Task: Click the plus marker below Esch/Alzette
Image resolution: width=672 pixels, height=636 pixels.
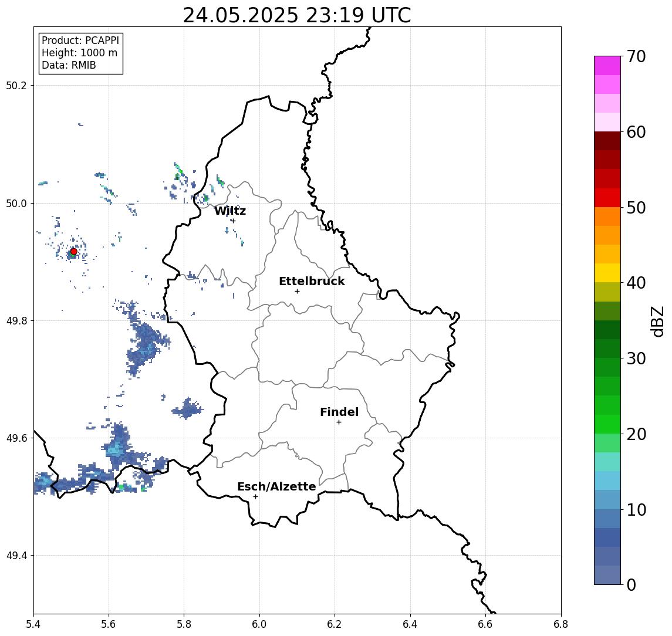Action: click(x=255, y=497)
